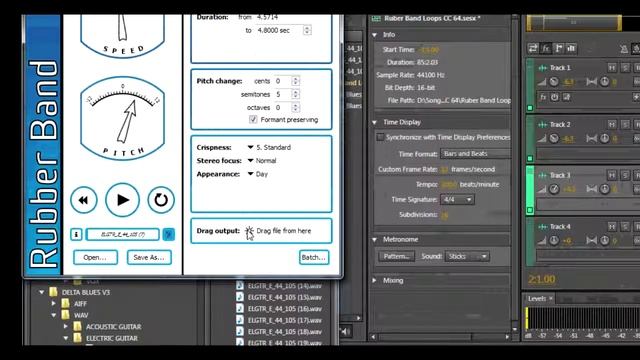Viewport: 640px width, 360px height.
Task: Mute Track 4 with its M button
Action: pyautogui.click(x=611, y=227)
